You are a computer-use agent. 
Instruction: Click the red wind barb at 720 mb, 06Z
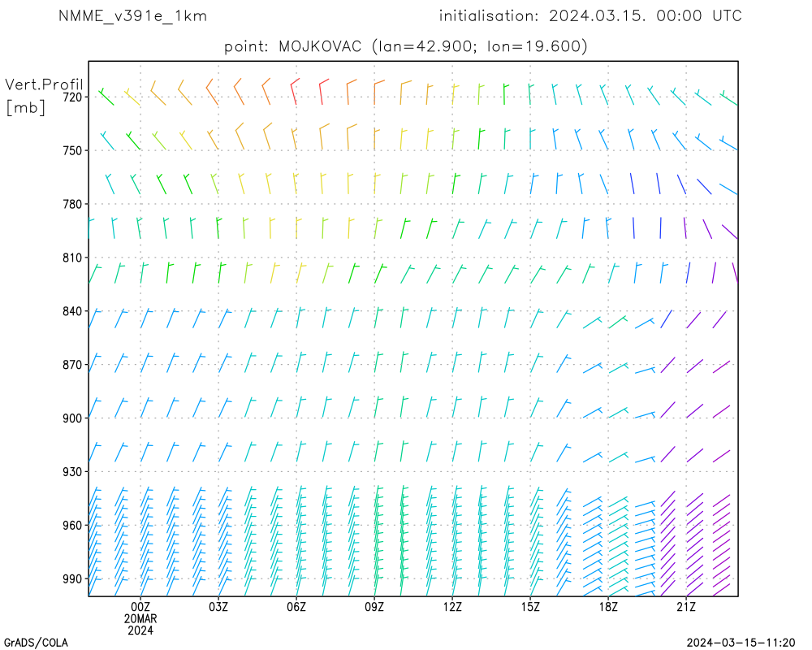pos(295,92)
